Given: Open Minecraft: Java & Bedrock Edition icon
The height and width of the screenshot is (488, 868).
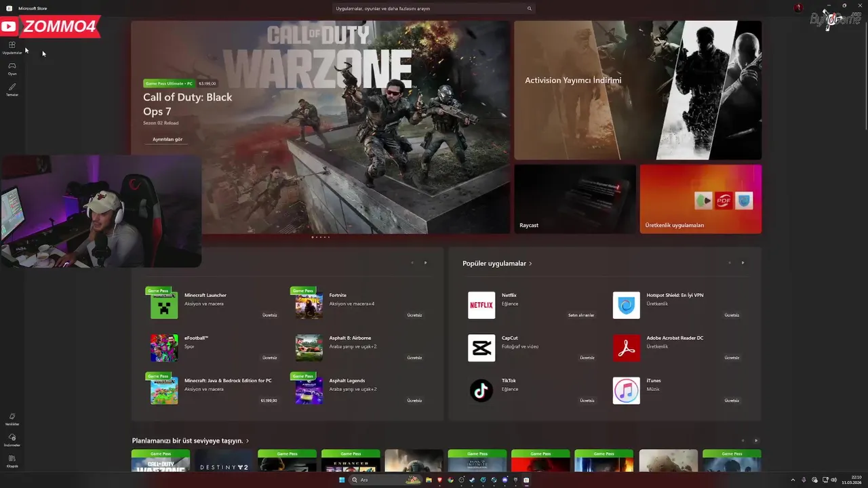Looking at the screenshot, I should point(164,390).
